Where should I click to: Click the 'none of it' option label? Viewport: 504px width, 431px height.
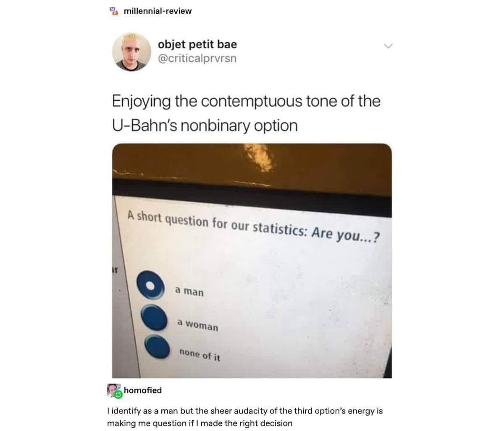(x=199, y=355)
